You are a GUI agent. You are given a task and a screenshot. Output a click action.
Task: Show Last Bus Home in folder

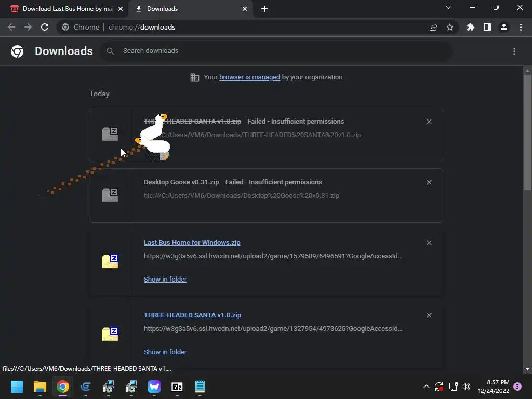pyautogui.click(x=165, y=279)
